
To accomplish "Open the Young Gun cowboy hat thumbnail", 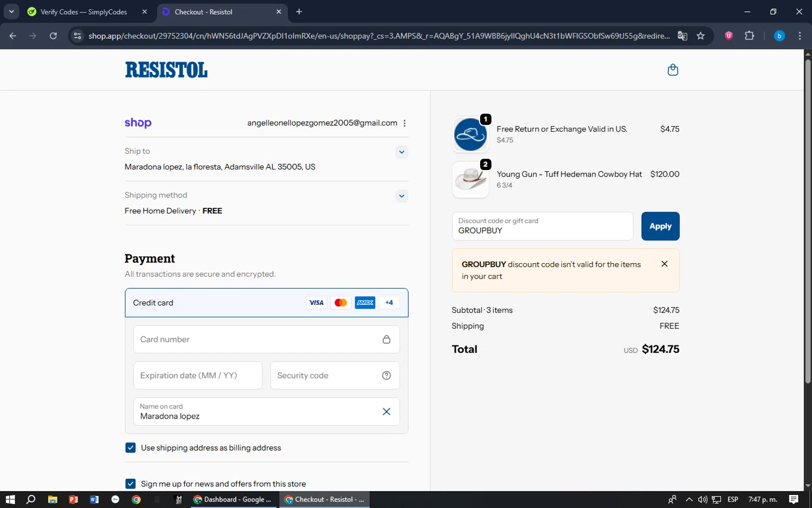I will coord(470,179).
